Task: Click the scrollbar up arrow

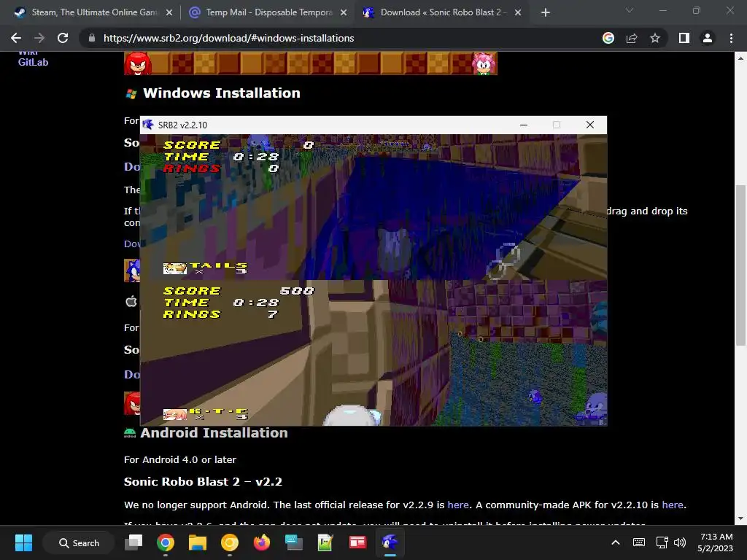Action: (740, 58)
